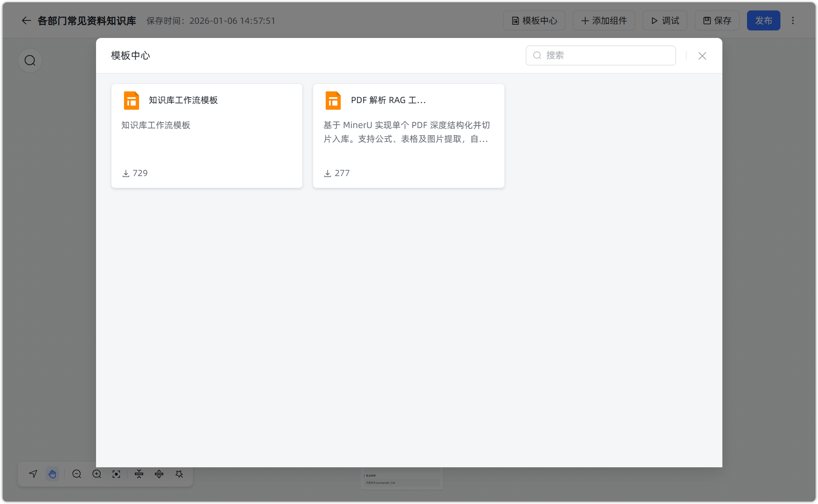
Task: Click the 添加组件 button
Action: click(603, 20)
